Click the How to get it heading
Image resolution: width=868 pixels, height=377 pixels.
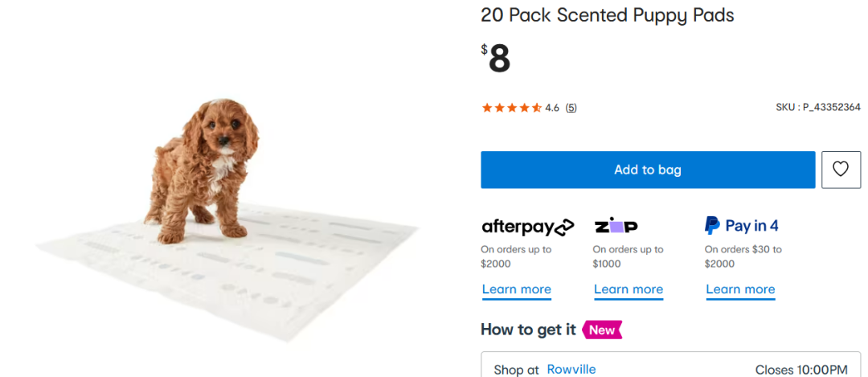click(x=528, y=330)
